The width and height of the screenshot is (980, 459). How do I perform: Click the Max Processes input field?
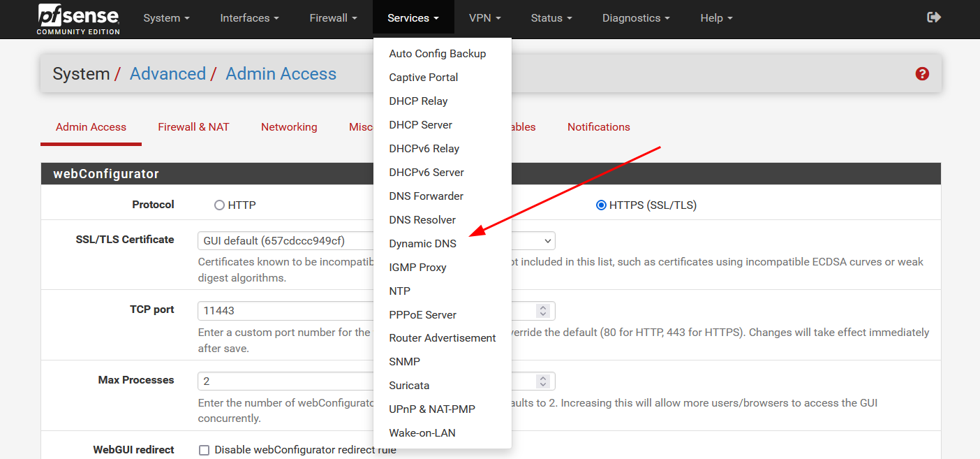(286, 381)
